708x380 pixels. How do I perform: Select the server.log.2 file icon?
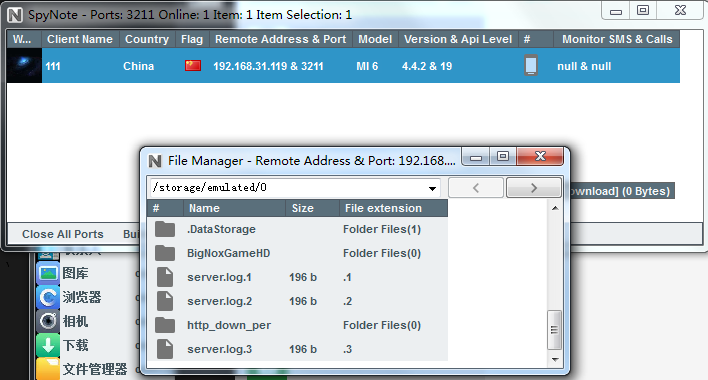point(165,301)
